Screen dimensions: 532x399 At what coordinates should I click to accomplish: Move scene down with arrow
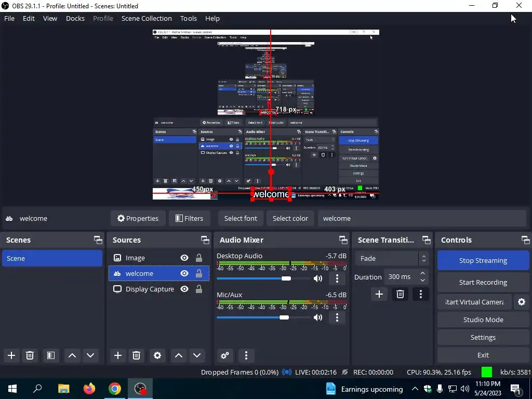pyautogui.click(x=90, y=355)
